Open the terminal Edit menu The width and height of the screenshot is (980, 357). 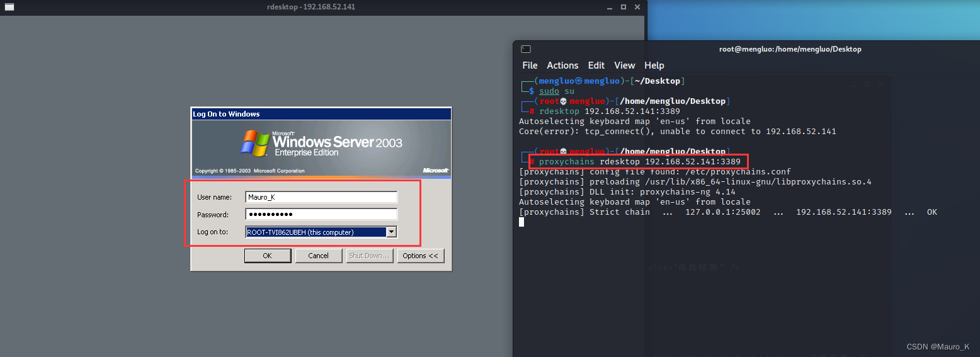596,65
